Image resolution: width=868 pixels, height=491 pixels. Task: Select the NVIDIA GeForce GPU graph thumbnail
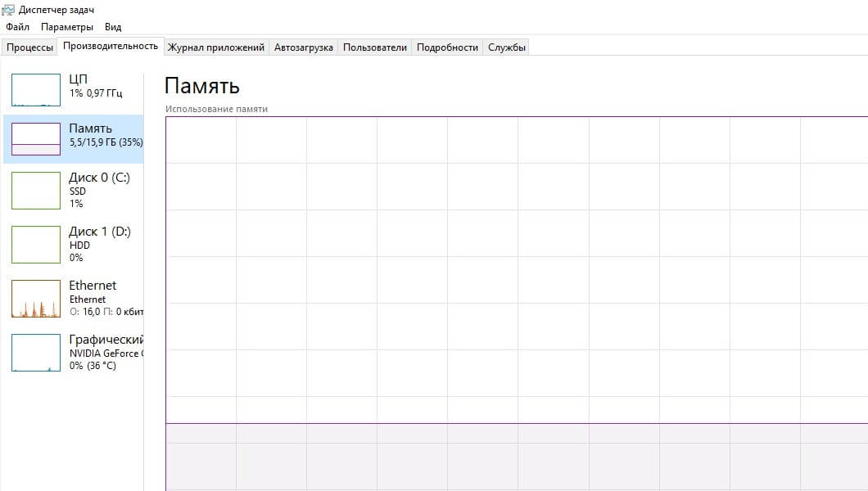click(36, 352)
